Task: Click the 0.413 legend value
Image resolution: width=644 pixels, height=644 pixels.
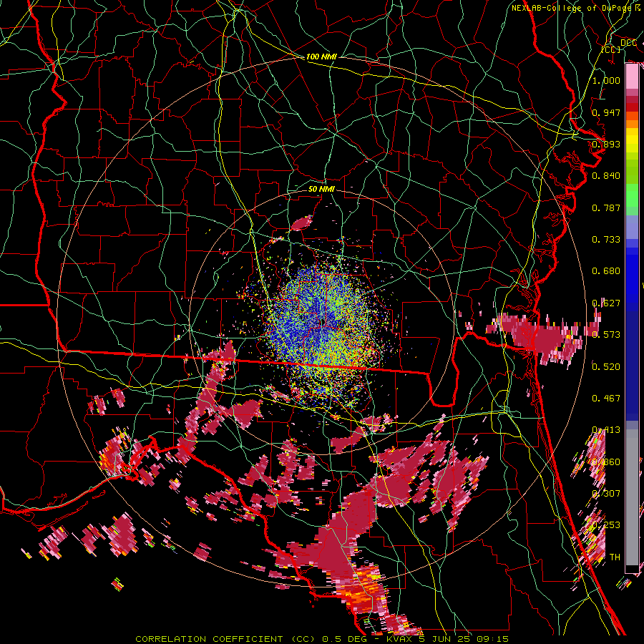Action: (x=606, y=430)
